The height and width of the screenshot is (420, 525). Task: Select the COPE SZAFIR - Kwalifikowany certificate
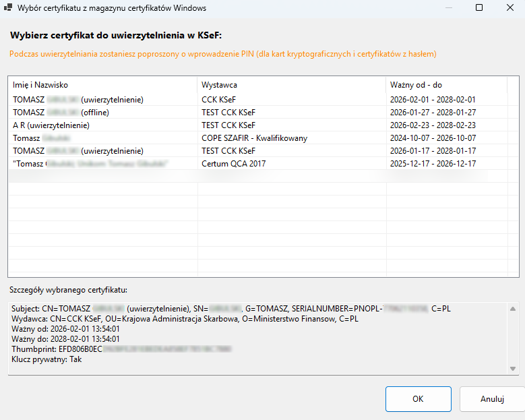tap(254, 138)
